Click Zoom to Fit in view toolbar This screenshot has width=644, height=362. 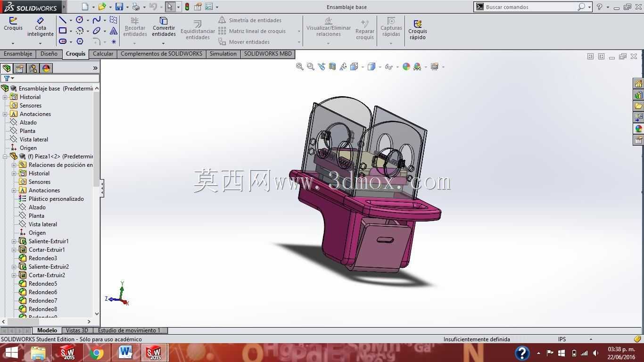coord(299,66)
